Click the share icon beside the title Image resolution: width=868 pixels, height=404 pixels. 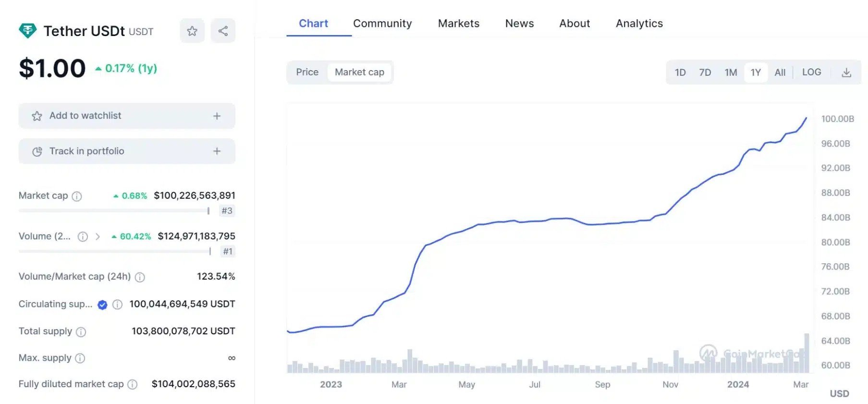coord(223,31)
